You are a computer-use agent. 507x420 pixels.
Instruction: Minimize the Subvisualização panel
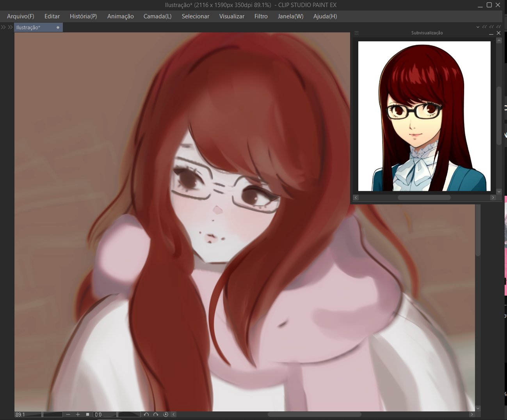click(x=491, y=34)
